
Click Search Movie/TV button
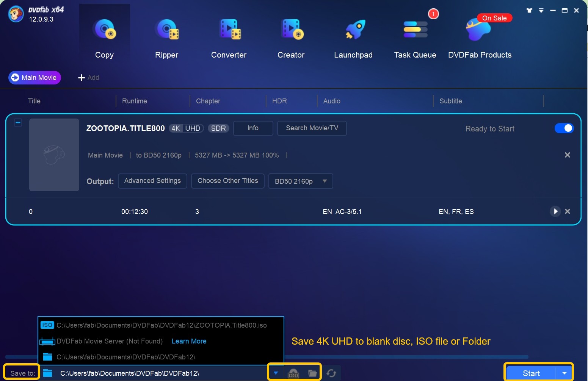coord(312,128)
